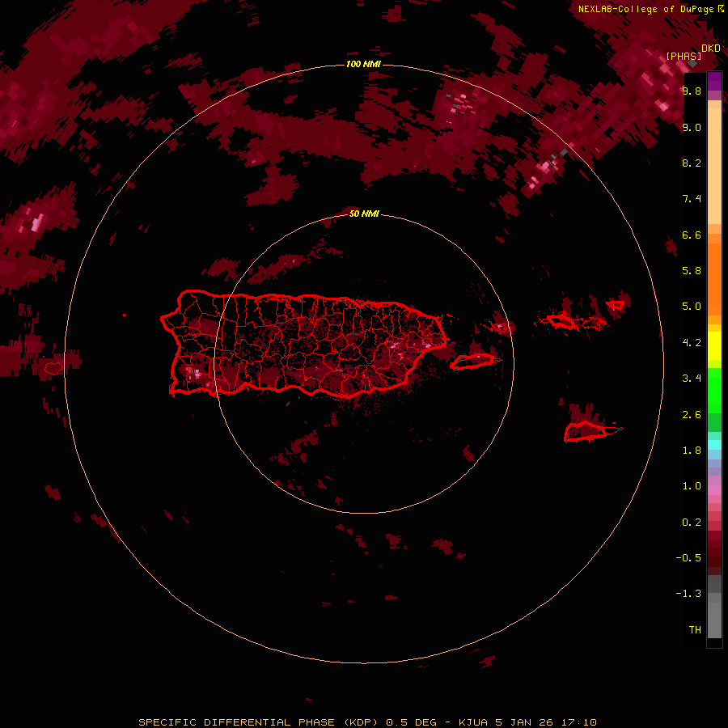
Task: Select the -0.5 value on the color scale
Action: [x=688, y=558]
